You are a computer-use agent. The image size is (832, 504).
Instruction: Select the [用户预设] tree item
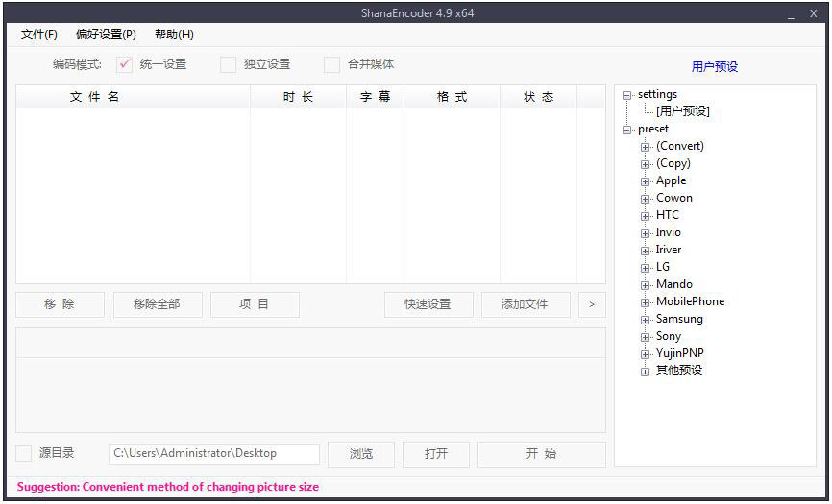[682, 111]
